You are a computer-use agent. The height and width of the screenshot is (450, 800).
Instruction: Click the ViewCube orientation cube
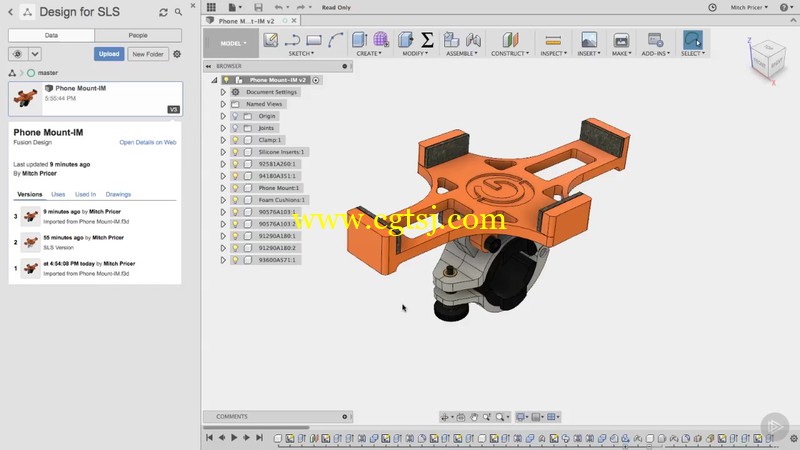point(767,60)
